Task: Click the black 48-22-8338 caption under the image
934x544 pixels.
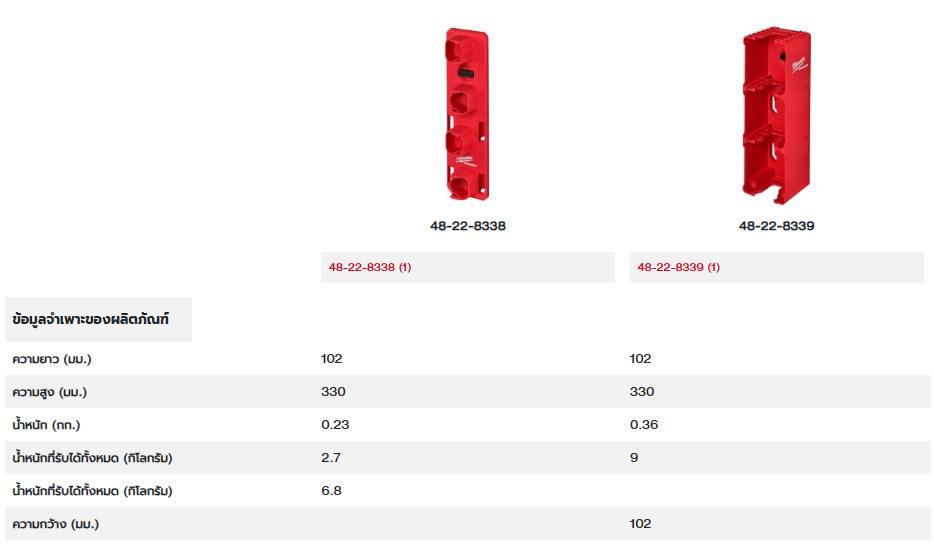Action: pyautogui.click(x=468, y=226)
